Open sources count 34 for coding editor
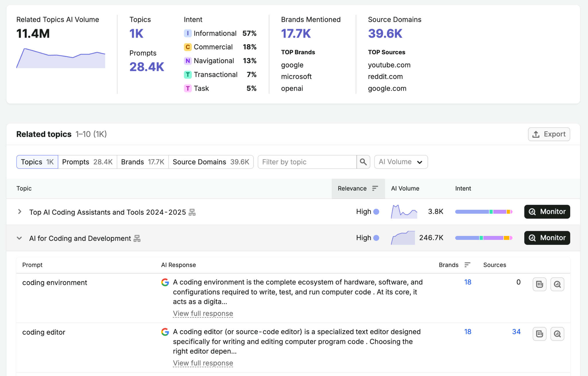 click(x=516, y=332)
